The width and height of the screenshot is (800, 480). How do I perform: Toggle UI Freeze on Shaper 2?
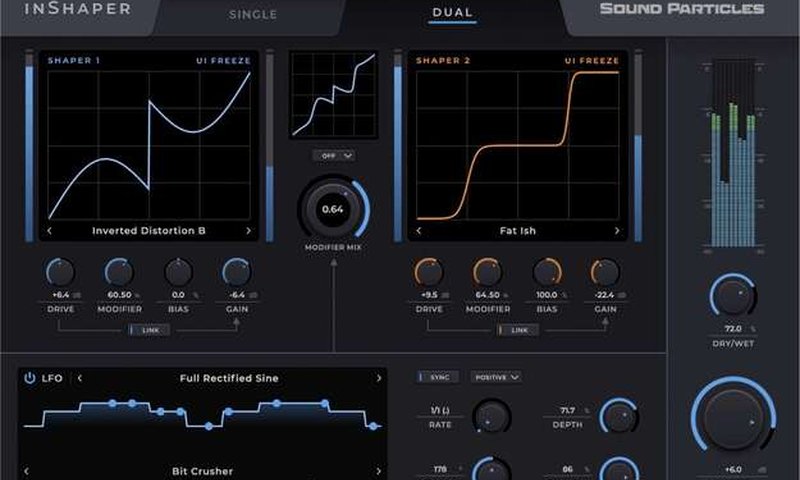591,61
